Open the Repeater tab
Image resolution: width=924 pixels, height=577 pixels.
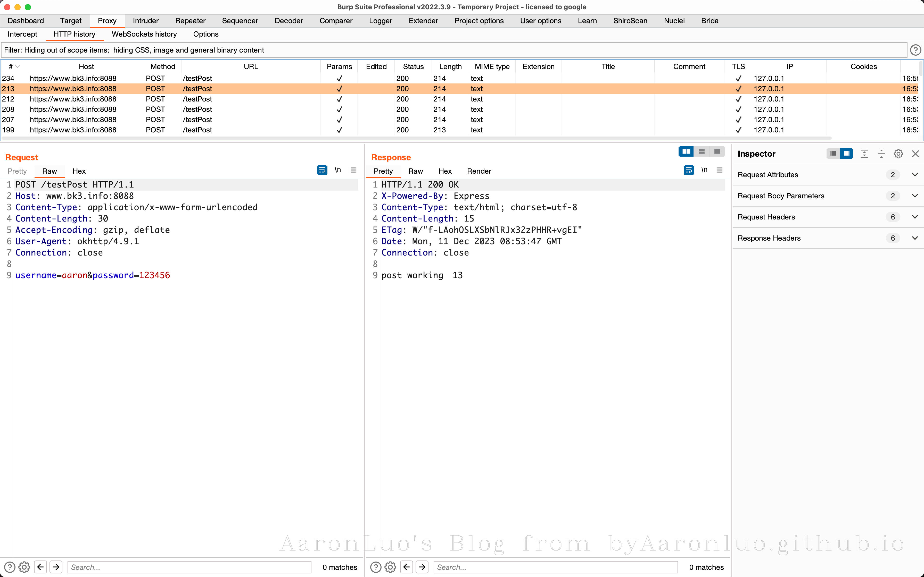(x=190, y=21)
